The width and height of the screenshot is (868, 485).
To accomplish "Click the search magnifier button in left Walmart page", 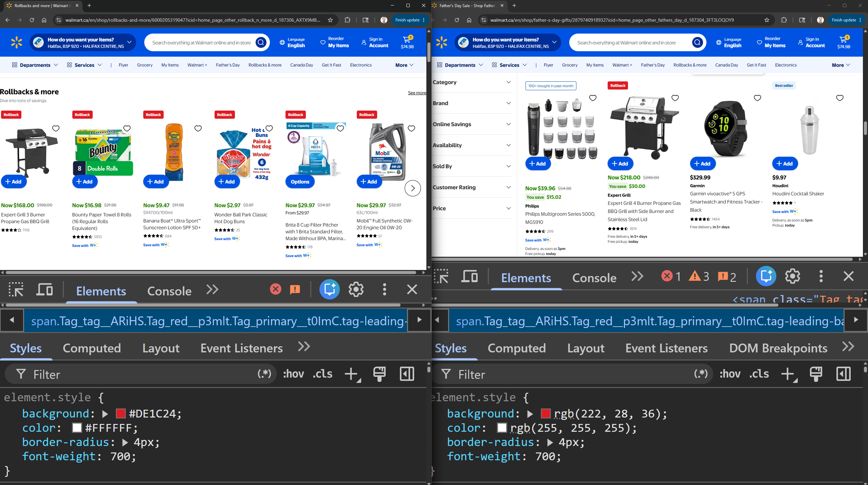I will tap(261, 42).
